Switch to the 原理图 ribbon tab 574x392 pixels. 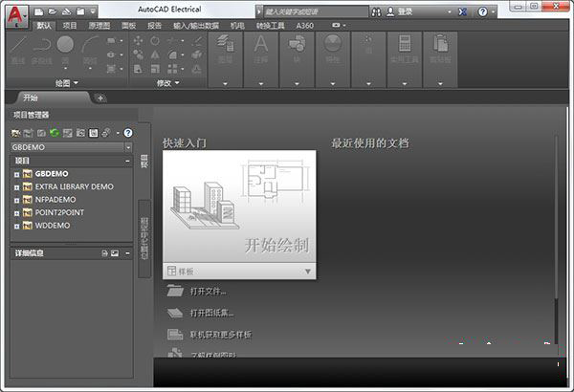coord(99,25)
